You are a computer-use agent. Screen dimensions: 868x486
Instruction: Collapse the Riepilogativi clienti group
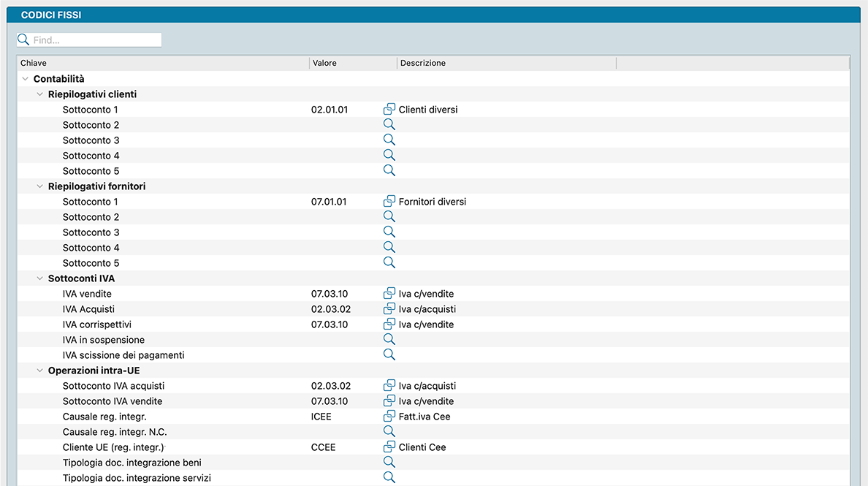(40, 94)
